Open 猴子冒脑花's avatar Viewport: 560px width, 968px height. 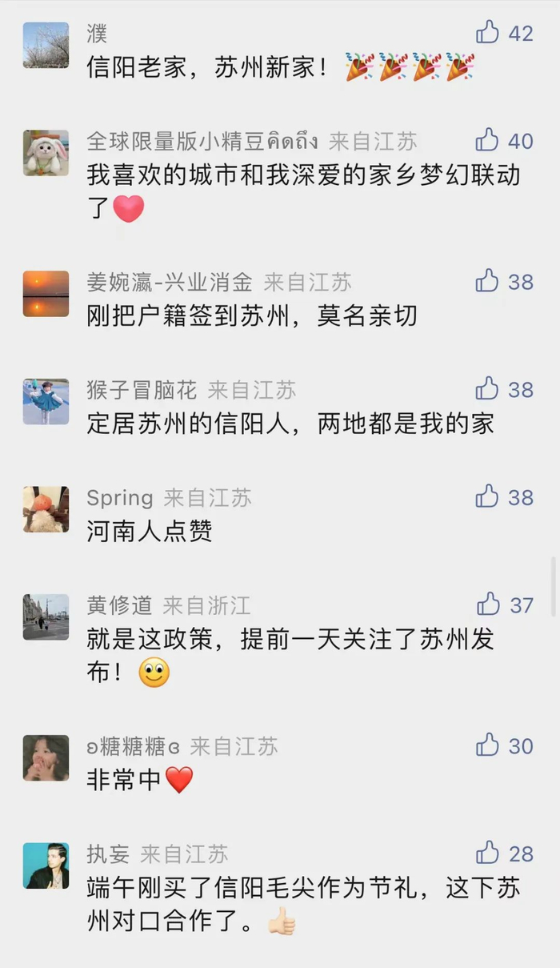point(46,402)
